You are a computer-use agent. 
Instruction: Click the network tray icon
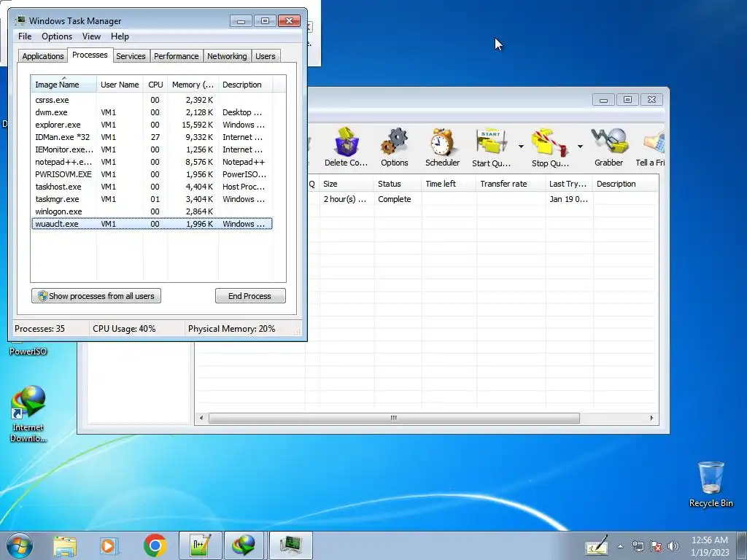click(x=638, y=546)
